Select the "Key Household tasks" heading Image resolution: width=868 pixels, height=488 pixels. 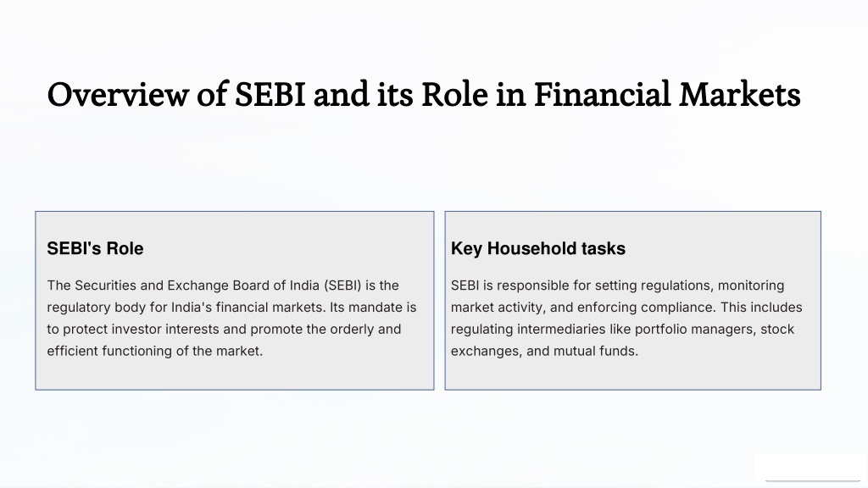click(538, 248)
